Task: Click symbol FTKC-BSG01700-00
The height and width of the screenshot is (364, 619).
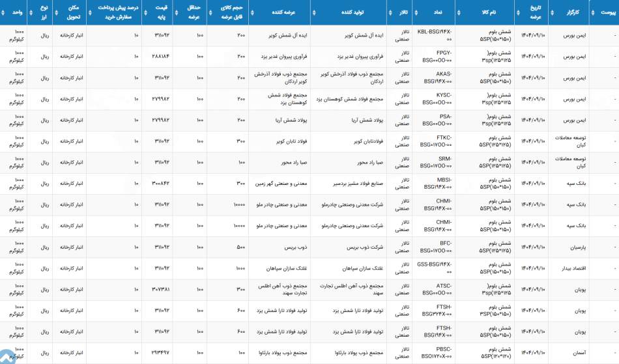Action: [436, 141]
